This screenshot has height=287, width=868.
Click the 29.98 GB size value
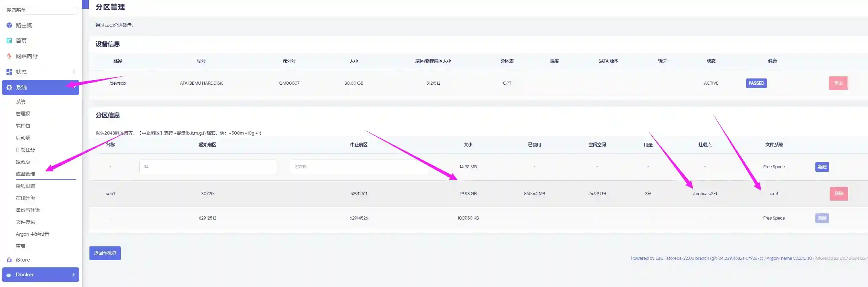click(x=468, y=194)
